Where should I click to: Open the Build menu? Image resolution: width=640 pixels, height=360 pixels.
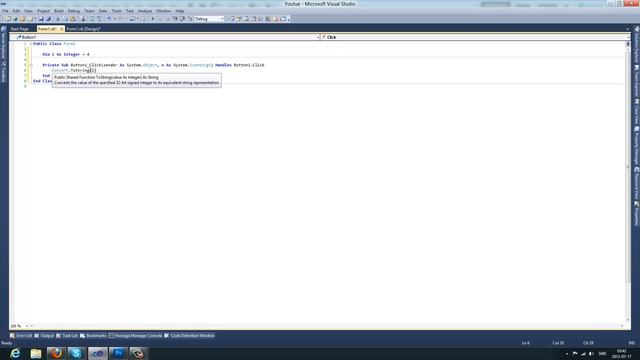[x=59, y=11]
